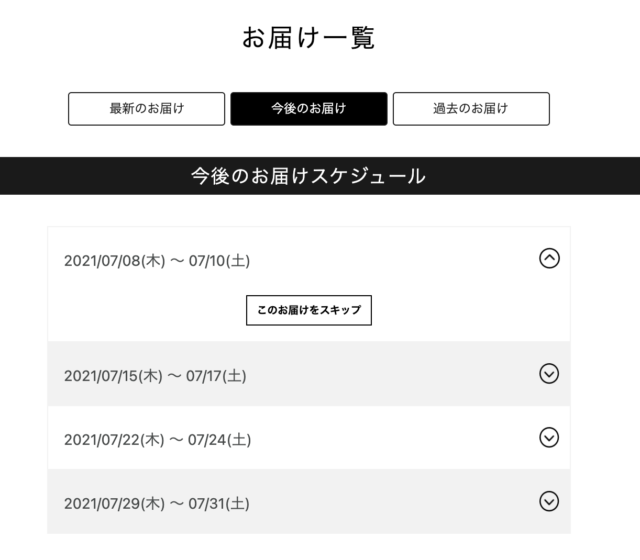640x560 pixels.
Task: Switch to the 最新のお届け tab
Action: [147, 109]
